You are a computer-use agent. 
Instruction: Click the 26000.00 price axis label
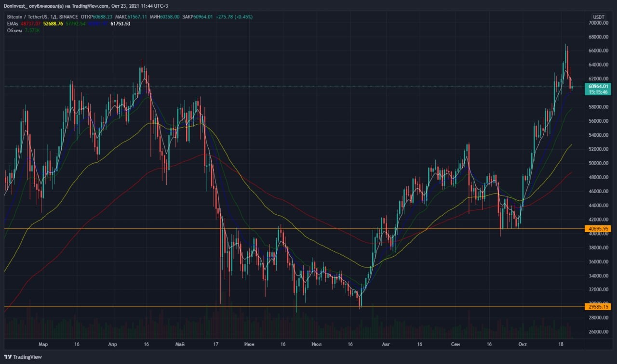point(598,332)
